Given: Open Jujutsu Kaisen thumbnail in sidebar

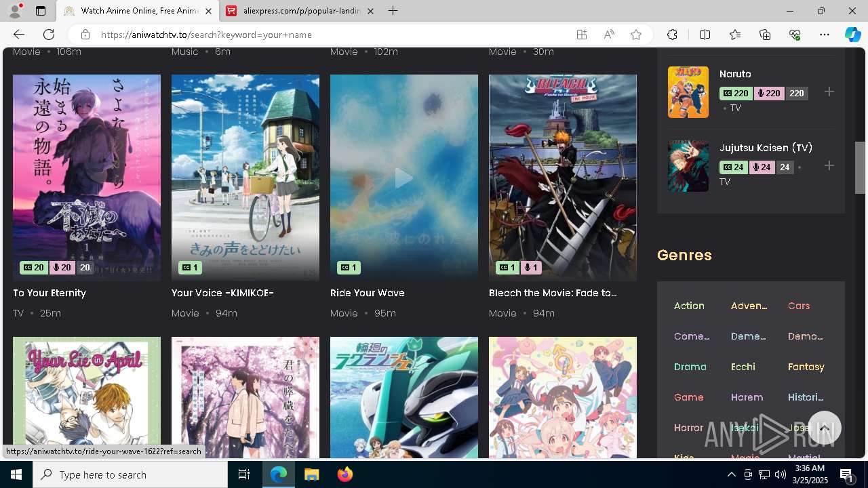Looking at the screenshot, I should [688, 166].
